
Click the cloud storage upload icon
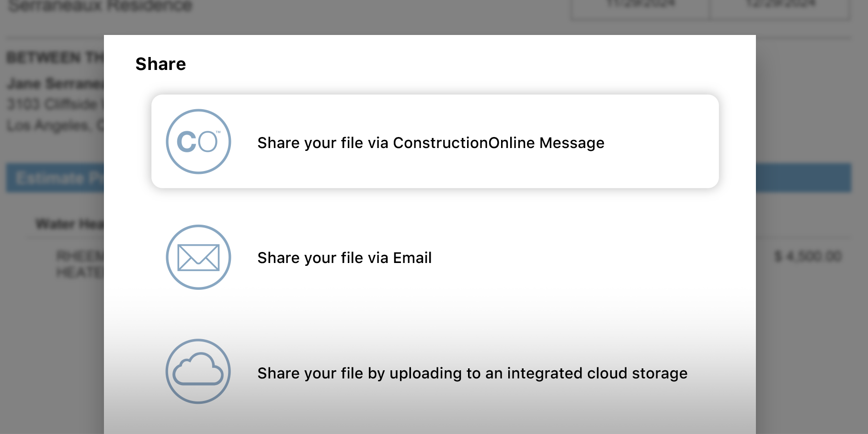(x=198, y=372)
